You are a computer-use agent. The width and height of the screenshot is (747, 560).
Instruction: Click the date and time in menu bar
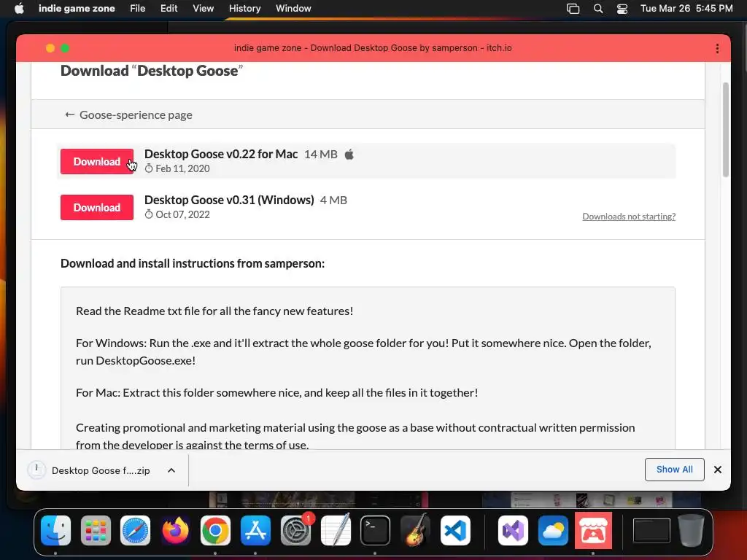point(686,9)
